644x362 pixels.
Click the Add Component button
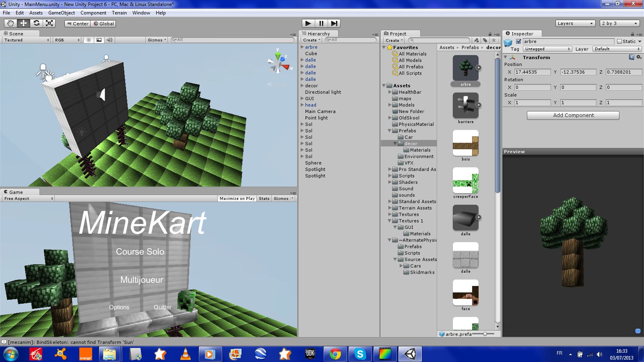[x=573, y=115]
